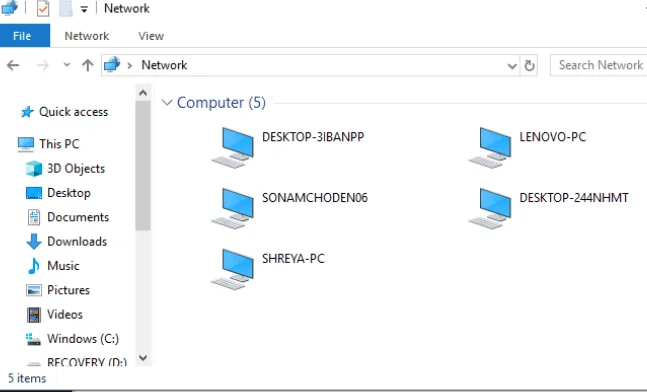Select This PC in the sidebar
The height and width of the screenshot is (392, 647).
coord(59,144)
